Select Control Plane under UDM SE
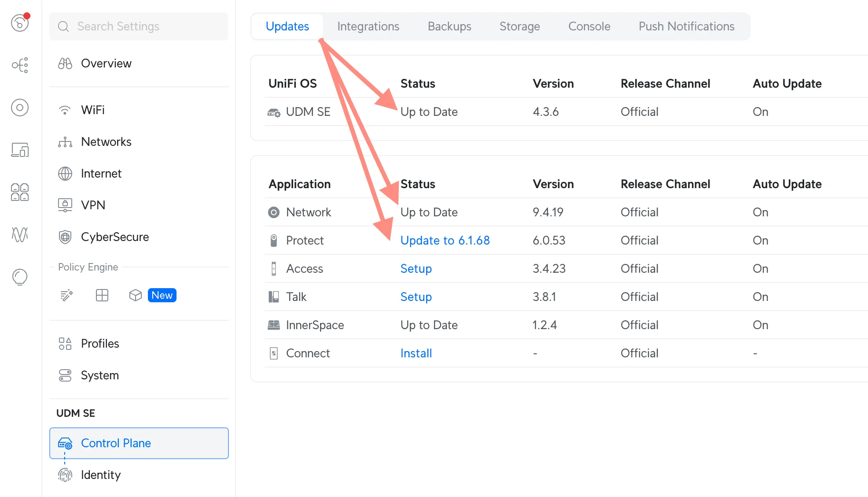 pos(116,443)
